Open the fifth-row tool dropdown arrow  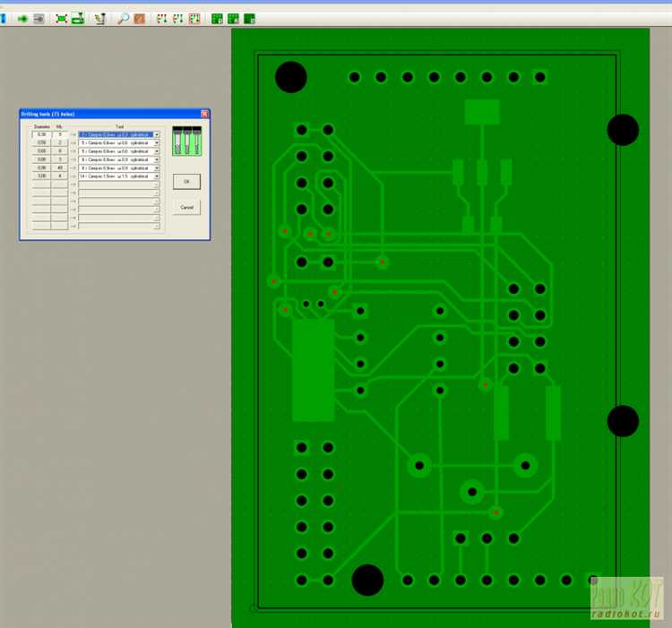point(157,168)
